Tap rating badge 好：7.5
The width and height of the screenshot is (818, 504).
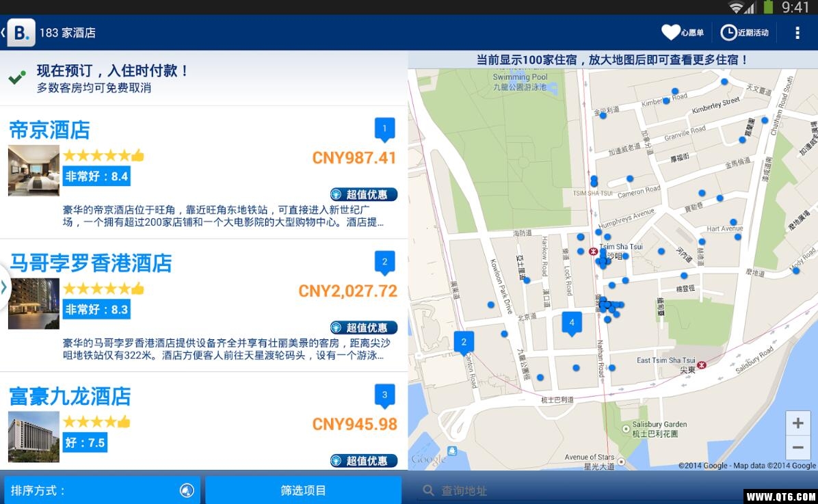coord(85,442)
